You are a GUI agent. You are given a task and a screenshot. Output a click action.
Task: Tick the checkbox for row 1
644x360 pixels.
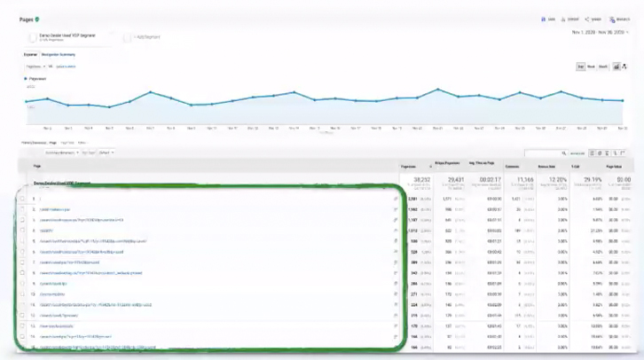[x=22, y=199]
